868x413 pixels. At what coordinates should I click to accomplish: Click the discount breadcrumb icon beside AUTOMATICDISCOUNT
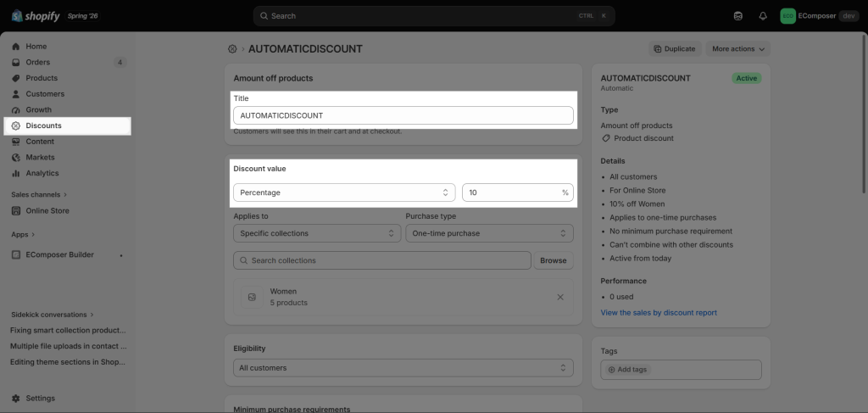(x=232, y=49)
